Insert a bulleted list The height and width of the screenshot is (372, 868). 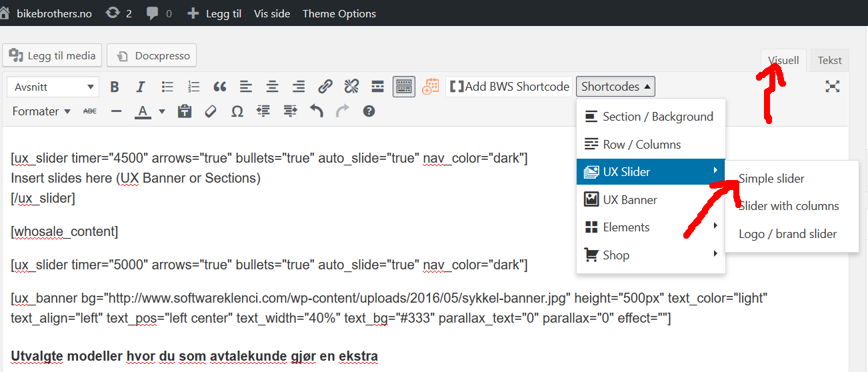(x=167, y=87)
